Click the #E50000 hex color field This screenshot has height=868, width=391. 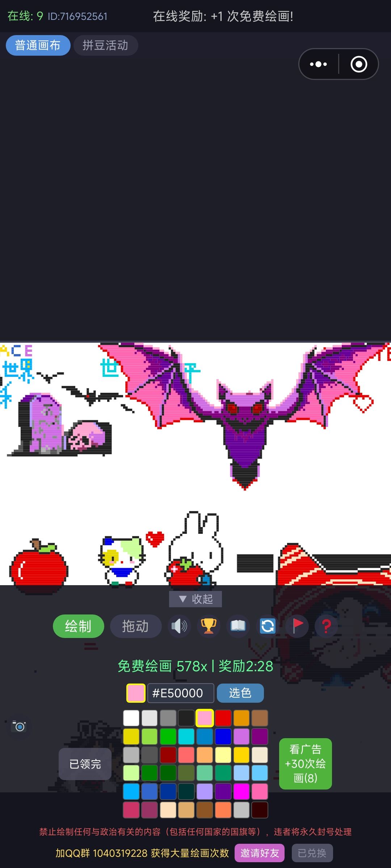click(x=181, y=693)
